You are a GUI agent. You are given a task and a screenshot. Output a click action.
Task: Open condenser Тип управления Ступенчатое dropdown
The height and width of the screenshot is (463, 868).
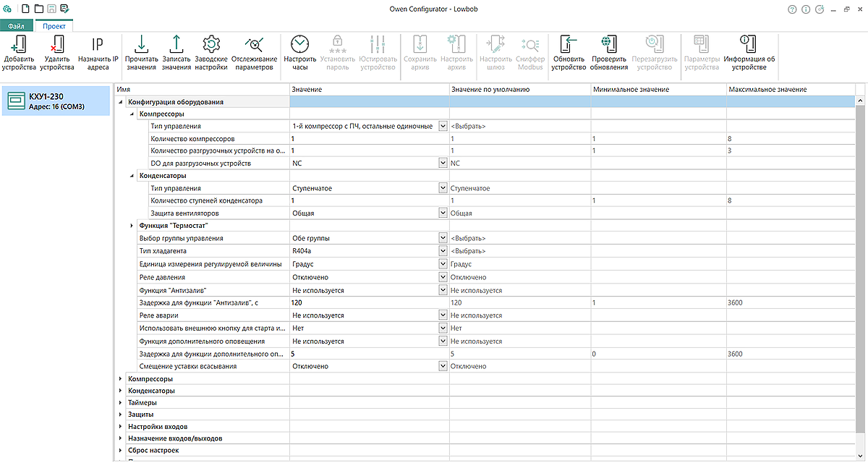pos(443,188)
